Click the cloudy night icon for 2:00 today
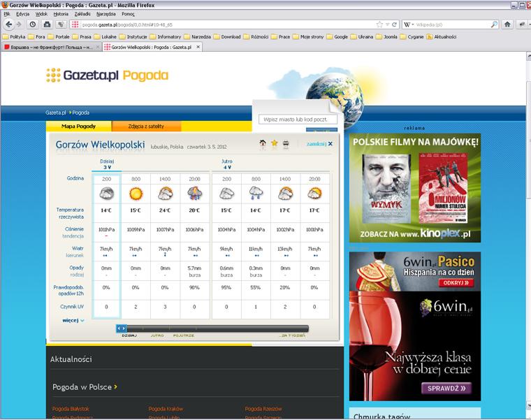Screen dimensions: 531x420 (106, 194)
